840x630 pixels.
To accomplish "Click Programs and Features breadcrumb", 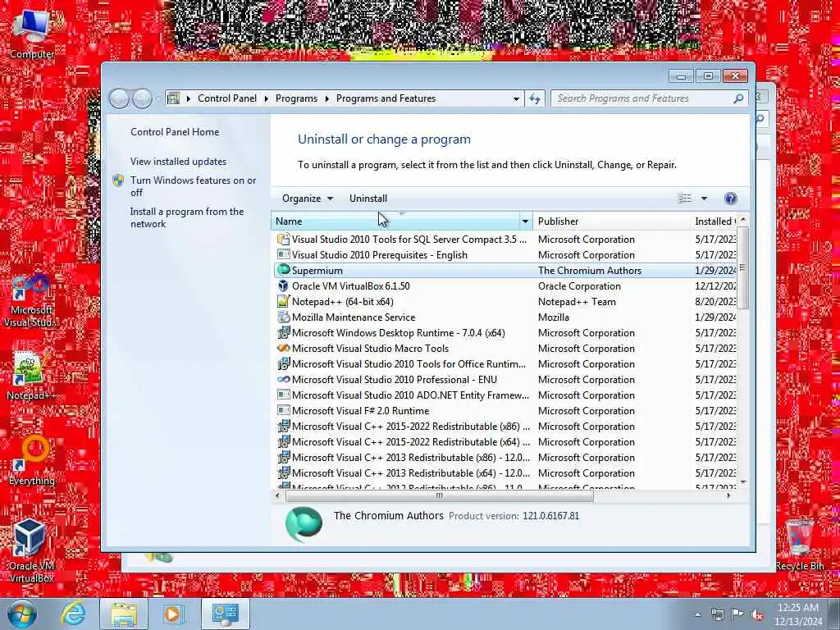I will (x=386, y=98).
